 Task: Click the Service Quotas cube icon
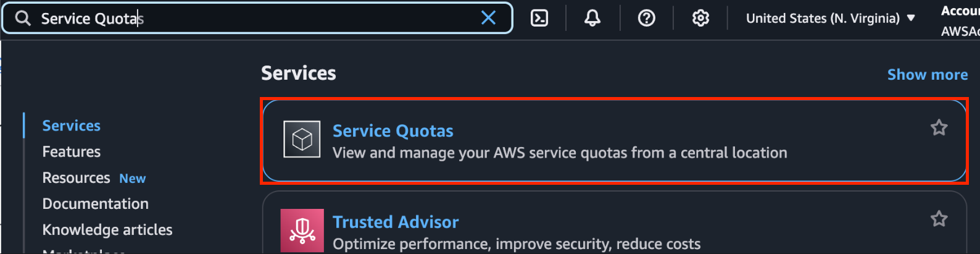(x=302, y=139)
